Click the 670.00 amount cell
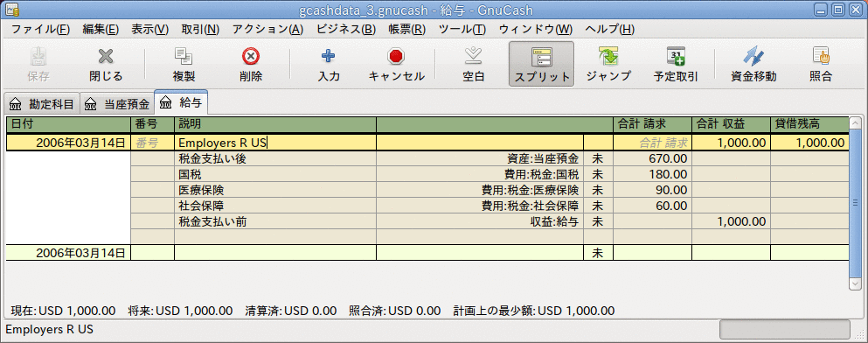Screen dimensions: 868x343 point(652,159)
